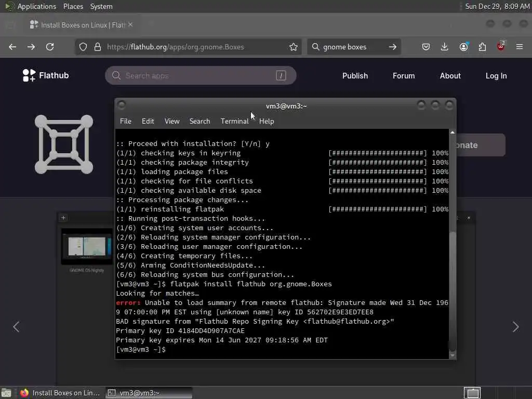This screenshot has width=532, height=399.
Task: Open the terminal Help menu
Action: tap(267, 121)
